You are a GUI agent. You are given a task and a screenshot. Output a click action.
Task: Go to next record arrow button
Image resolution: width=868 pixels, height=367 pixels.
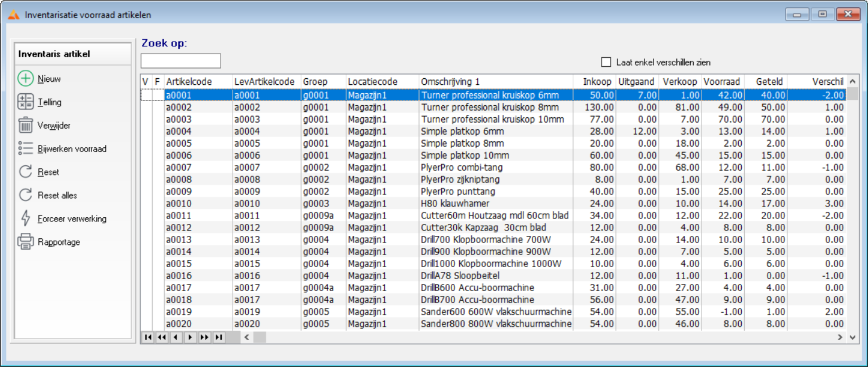click(x=190, y=338)
